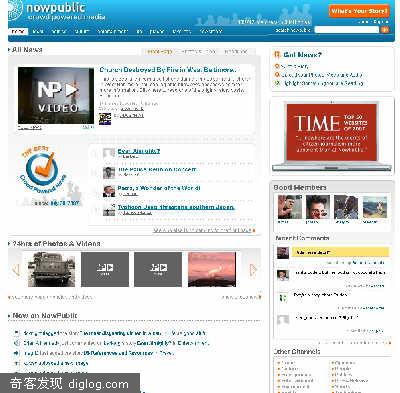Click the Now on NowPublic heading

(45, 315)
